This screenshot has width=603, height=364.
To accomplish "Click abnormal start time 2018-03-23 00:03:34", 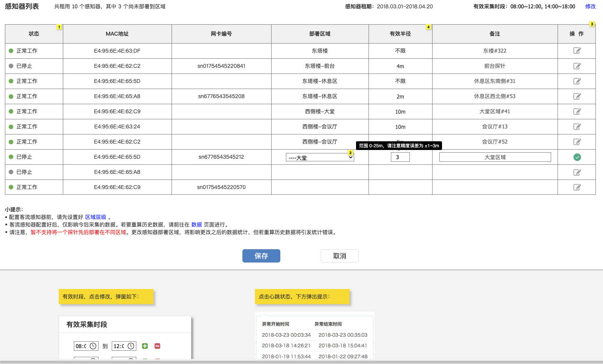I will click(x=286, y=335).
